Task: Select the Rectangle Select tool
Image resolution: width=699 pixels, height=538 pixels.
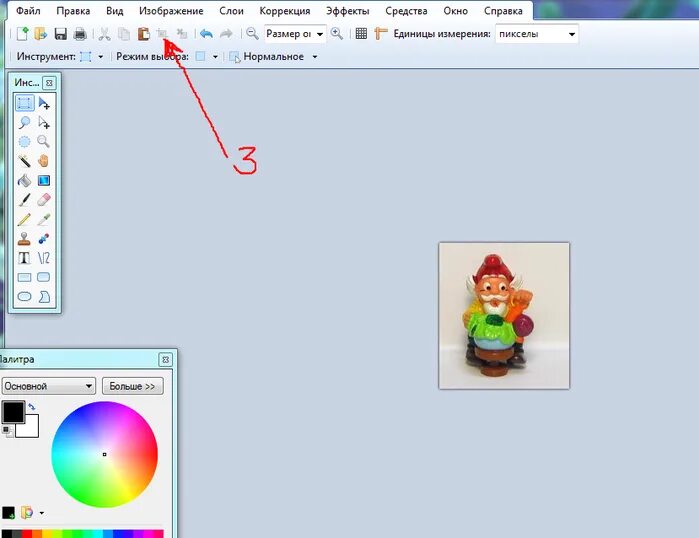Action: tap(25, 103)
